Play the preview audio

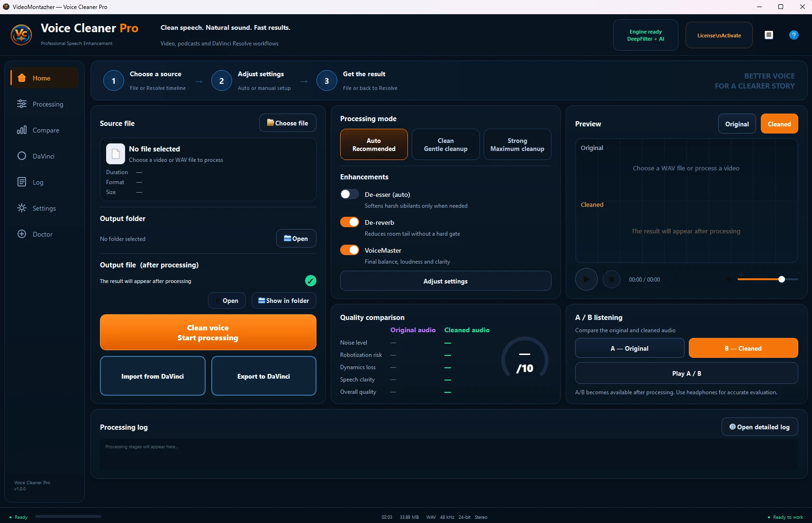[586, 279]
